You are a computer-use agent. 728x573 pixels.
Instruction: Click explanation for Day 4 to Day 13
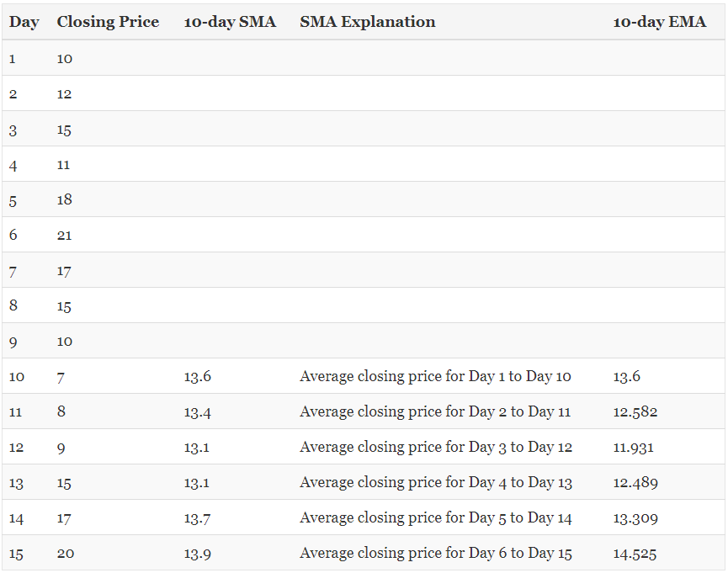[x=435, y=483]
